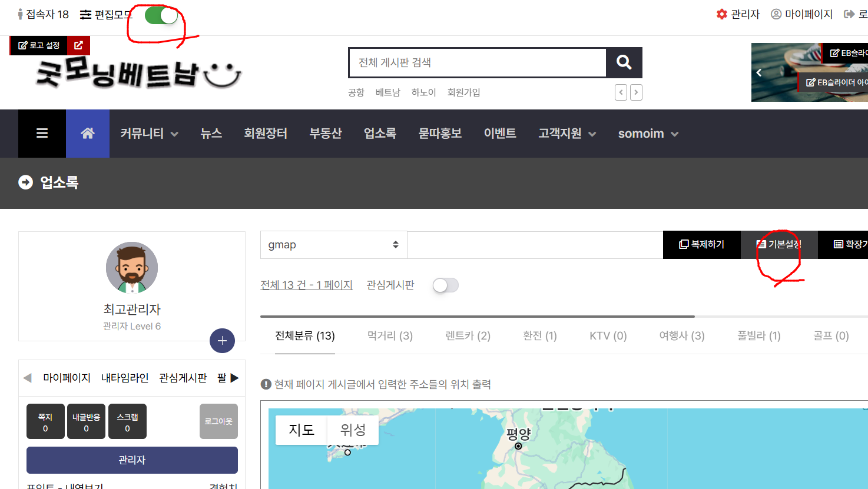Expand the 고객지원 dropdown menu
Image resolution: width=868 pixels, height=489 pixels.
(567, 134)
